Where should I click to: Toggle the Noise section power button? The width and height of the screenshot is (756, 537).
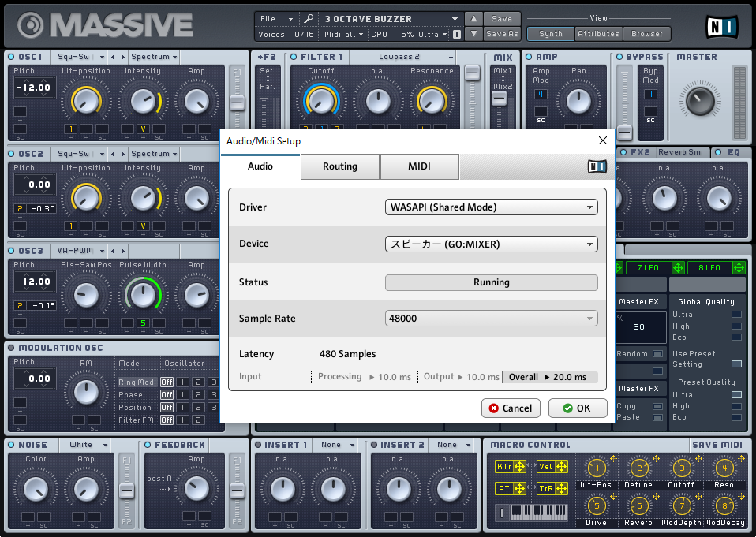coord(11,445)
